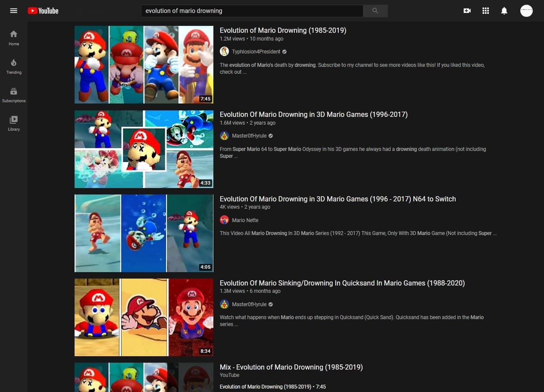Click the Mario Nette channel avatar
Screen dimensions: 544x392
(224, 220)
